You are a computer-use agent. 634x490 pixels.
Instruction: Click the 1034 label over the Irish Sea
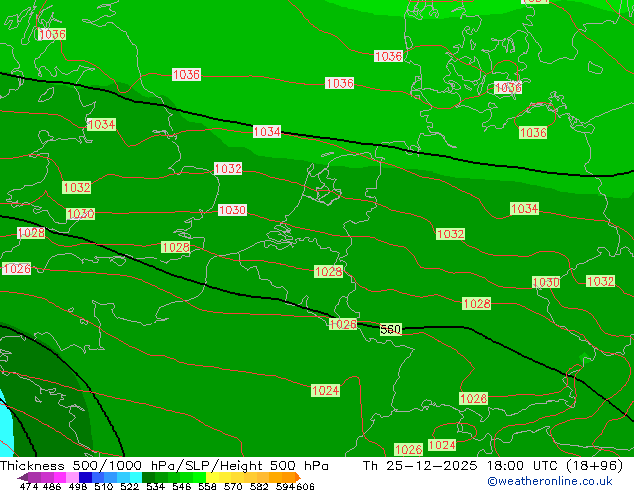pyautogui.click(x=101, y=125)
